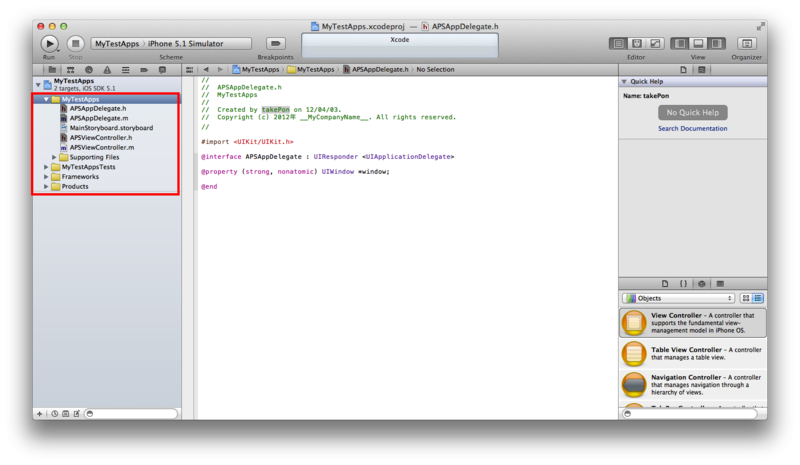Click the library filter search field
Screen dimensions: 800x465
(x=689, y=414)
